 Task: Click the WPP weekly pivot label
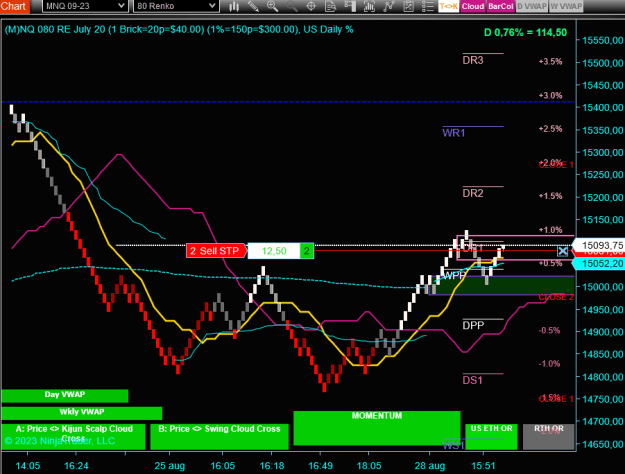point(454,276)
